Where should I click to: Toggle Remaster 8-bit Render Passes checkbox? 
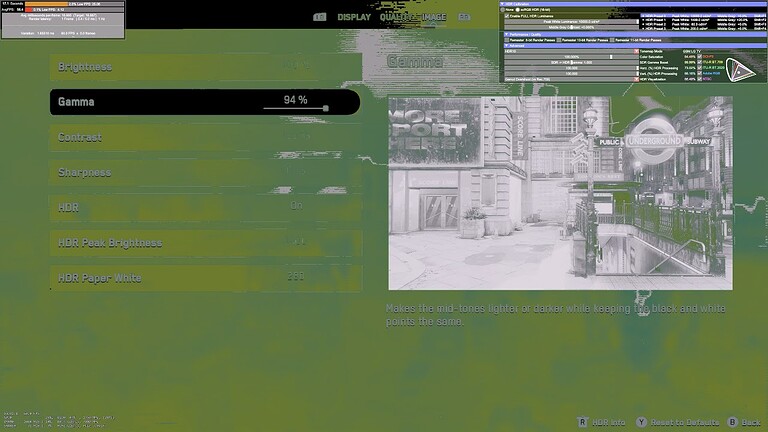(505, 39)
